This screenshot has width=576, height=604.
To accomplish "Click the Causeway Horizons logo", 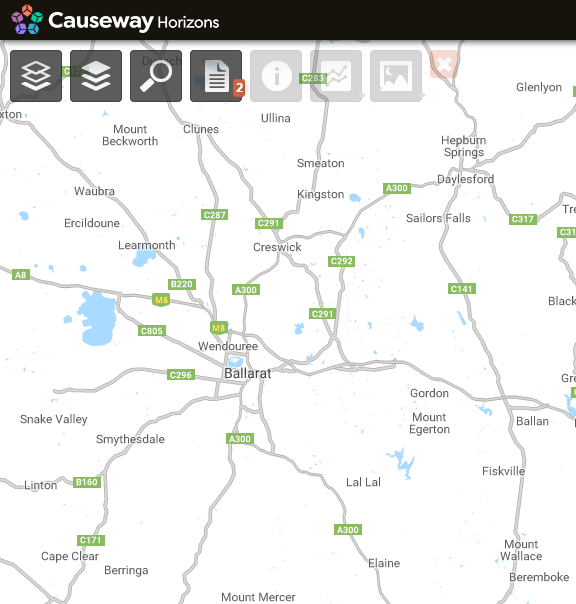I will (x=115, y=20).
